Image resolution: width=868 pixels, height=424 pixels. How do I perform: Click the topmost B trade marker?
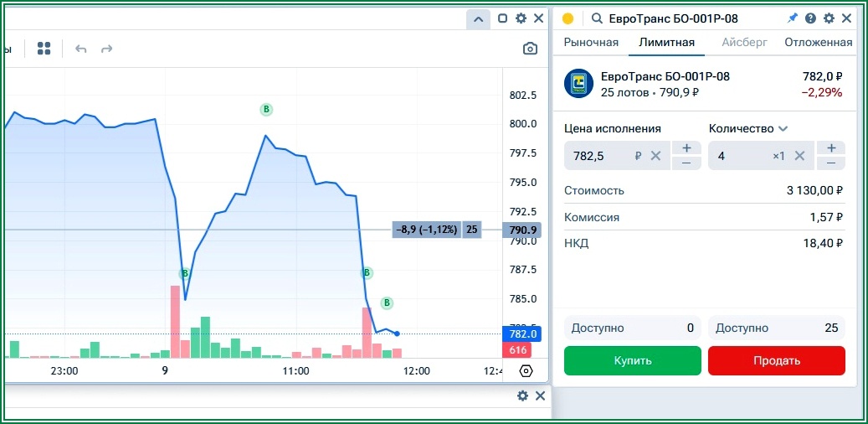tap(266, 110)
